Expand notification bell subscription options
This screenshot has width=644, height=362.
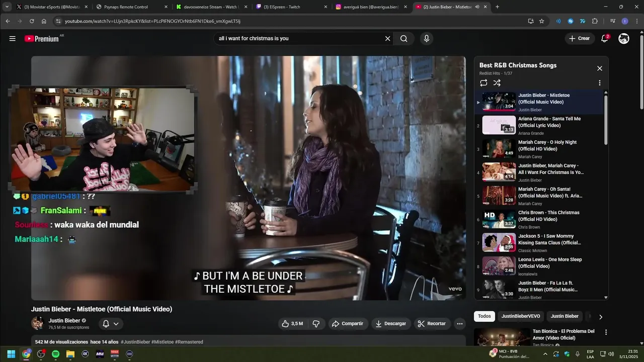tap(110, 324)
